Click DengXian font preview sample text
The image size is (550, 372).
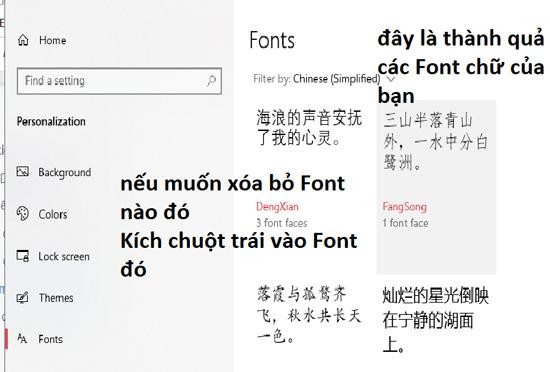pos(309,128)
